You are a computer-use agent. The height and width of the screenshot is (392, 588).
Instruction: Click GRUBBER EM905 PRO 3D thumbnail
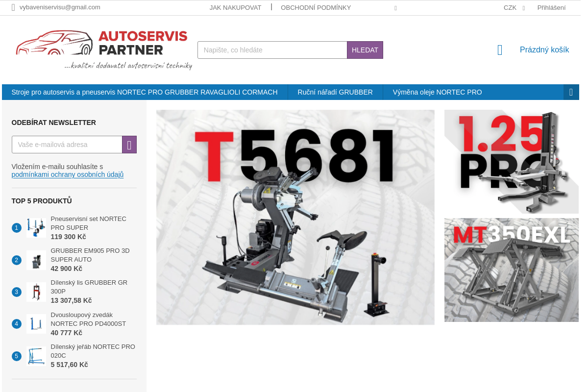pos(36,260)
